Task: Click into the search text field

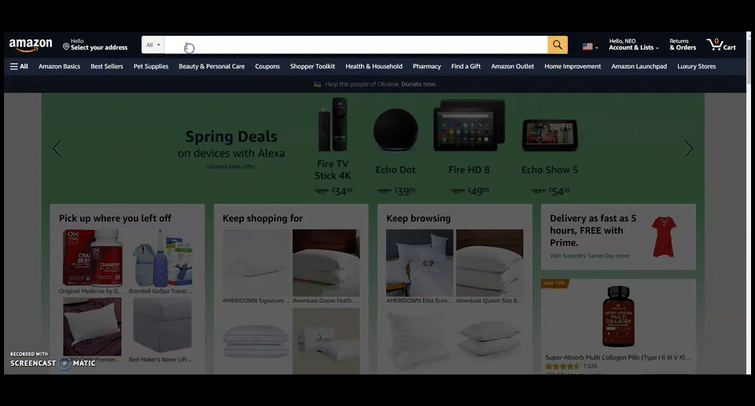Action: coord(356,45)
